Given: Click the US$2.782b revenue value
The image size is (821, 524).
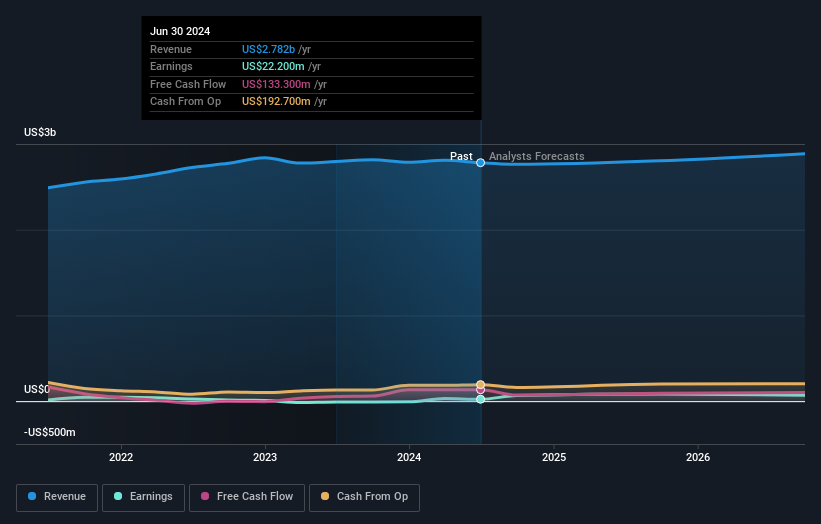Looking at the screenshot, I should click(269, 49).
